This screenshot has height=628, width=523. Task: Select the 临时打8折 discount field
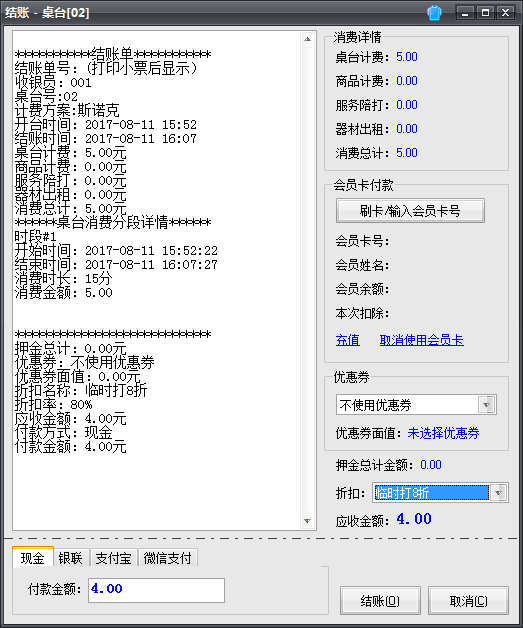click(431, 493)
